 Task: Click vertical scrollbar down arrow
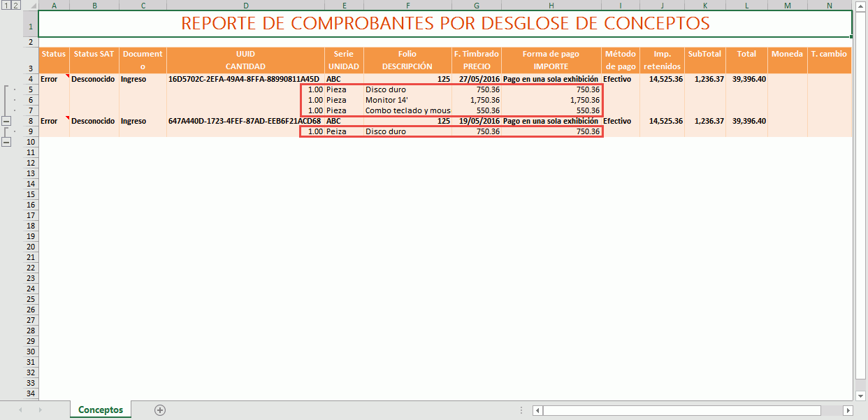[x=860, y=396]
